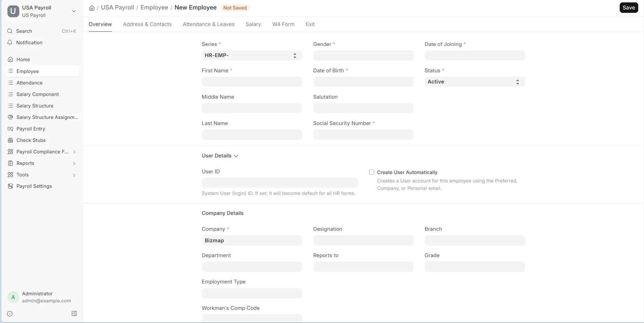Click the Gender input field

click(363, 55)
